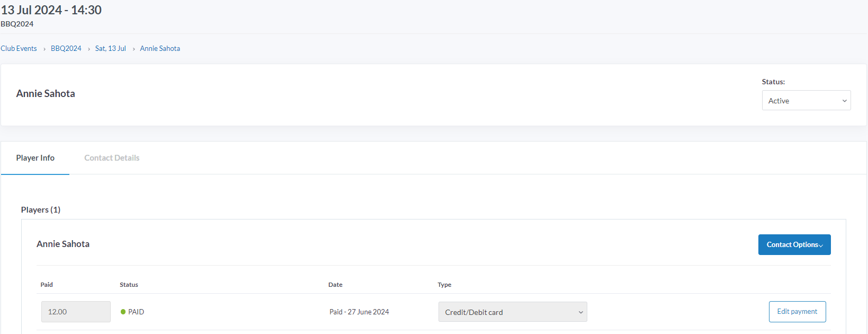
Task: Click the chevron separator before Annie Sahota breadcrumb
Action: click(133, 49)
